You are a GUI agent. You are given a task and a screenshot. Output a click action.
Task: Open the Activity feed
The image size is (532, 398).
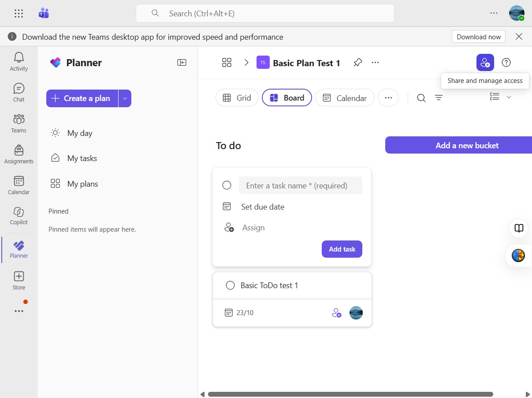click(x=19, y=61)
